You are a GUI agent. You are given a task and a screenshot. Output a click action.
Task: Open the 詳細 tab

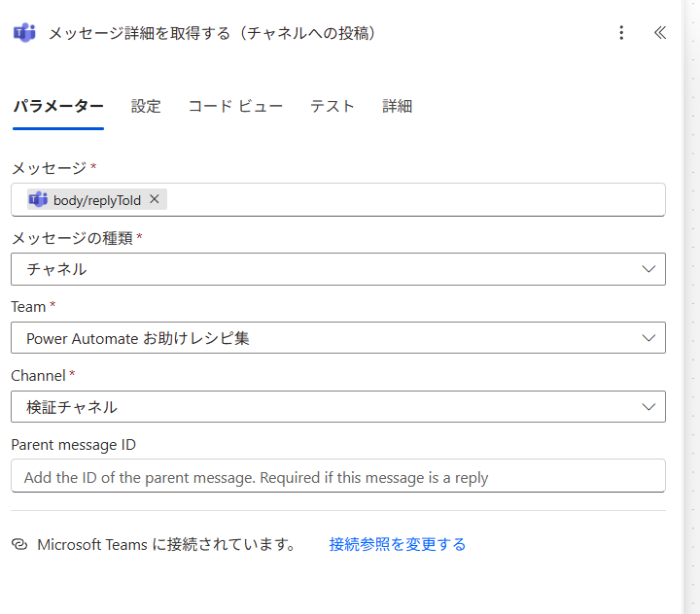tap(397, 106)
